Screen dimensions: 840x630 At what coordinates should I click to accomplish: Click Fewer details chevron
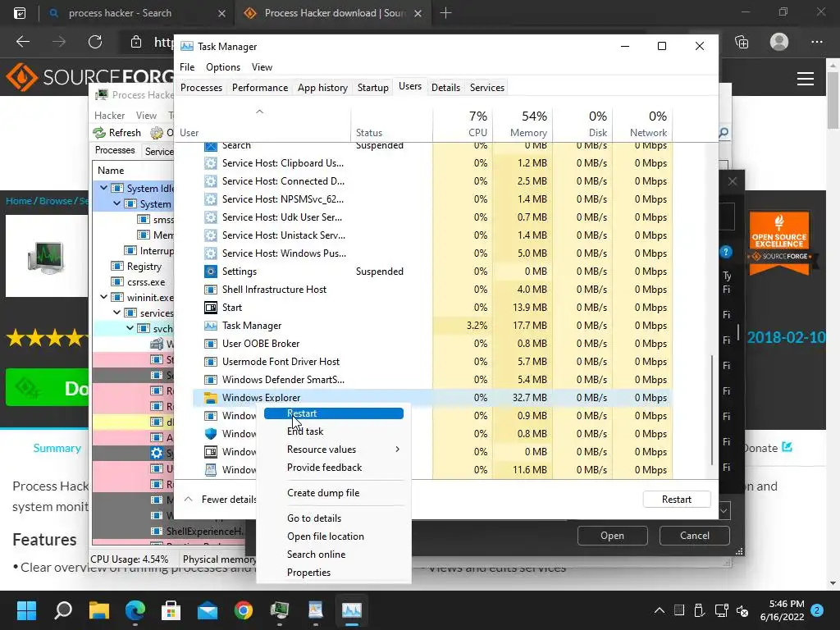click(x=189, y=499)
